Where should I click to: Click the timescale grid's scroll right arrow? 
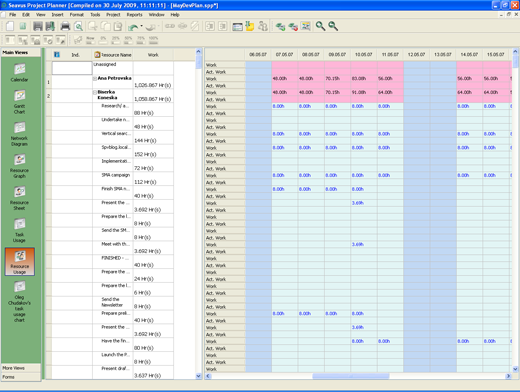pyautogui.click(x=508, y=376)
